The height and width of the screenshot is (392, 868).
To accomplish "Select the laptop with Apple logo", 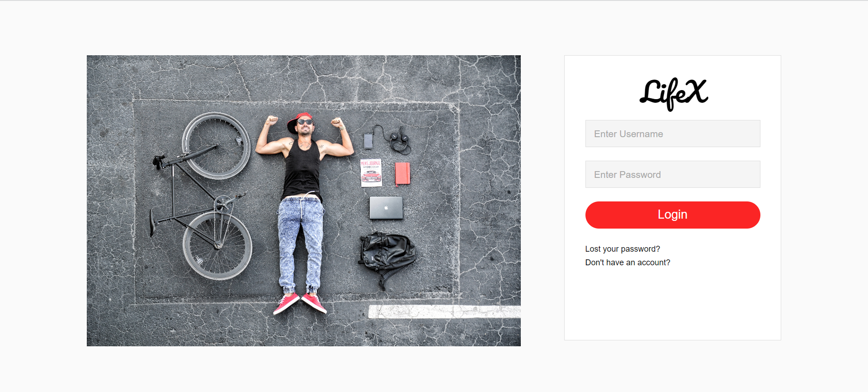I will tap(386, 208).
